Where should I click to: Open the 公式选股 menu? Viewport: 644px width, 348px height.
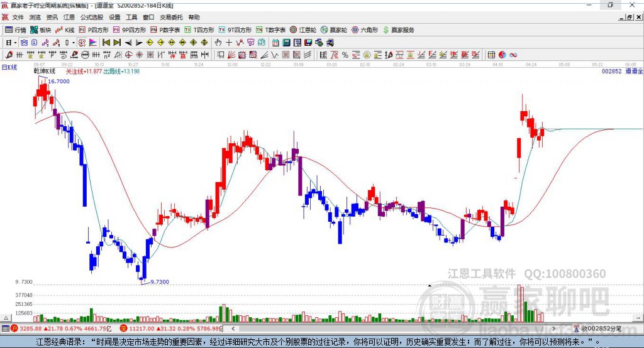tap(92, 17)
